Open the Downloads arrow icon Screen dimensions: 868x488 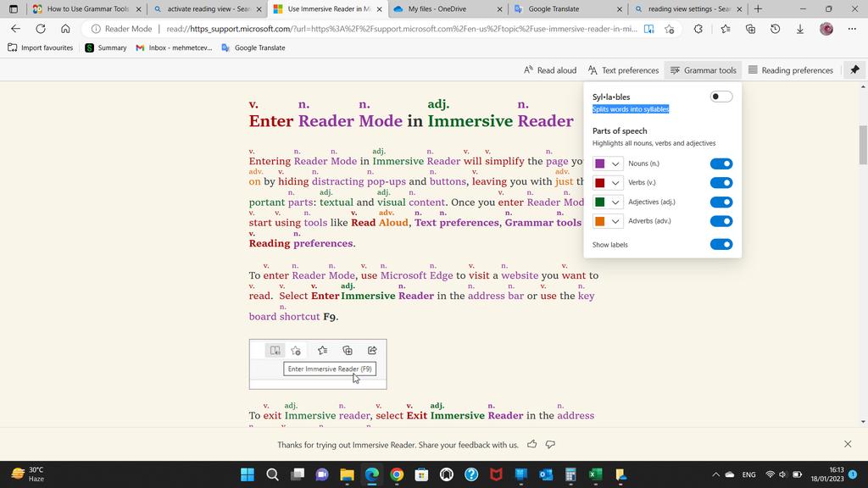point(800,29)
